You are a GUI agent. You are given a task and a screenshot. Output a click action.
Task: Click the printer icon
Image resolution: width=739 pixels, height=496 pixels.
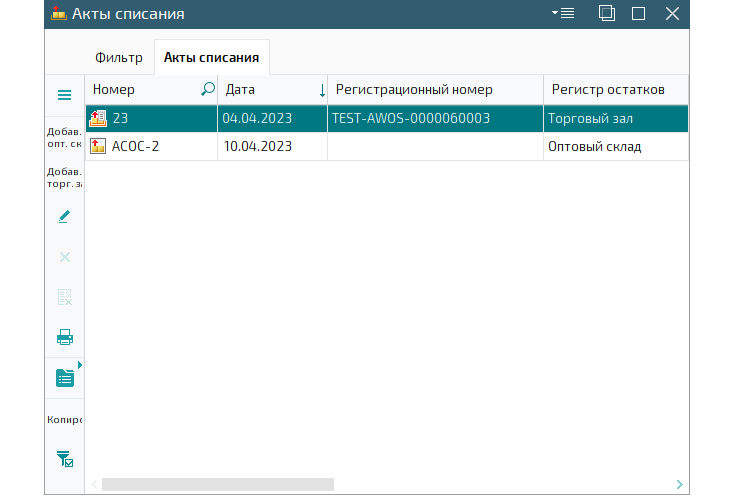tap(64, 337)
